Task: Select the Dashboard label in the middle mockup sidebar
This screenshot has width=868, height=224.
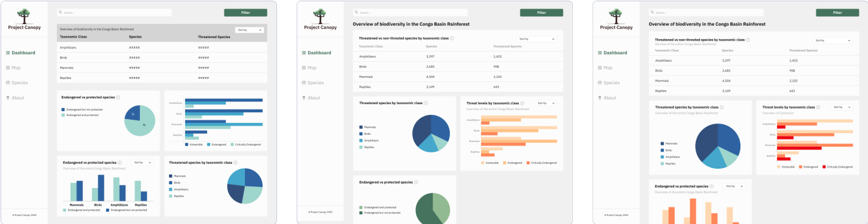Action: click(320, 53)
